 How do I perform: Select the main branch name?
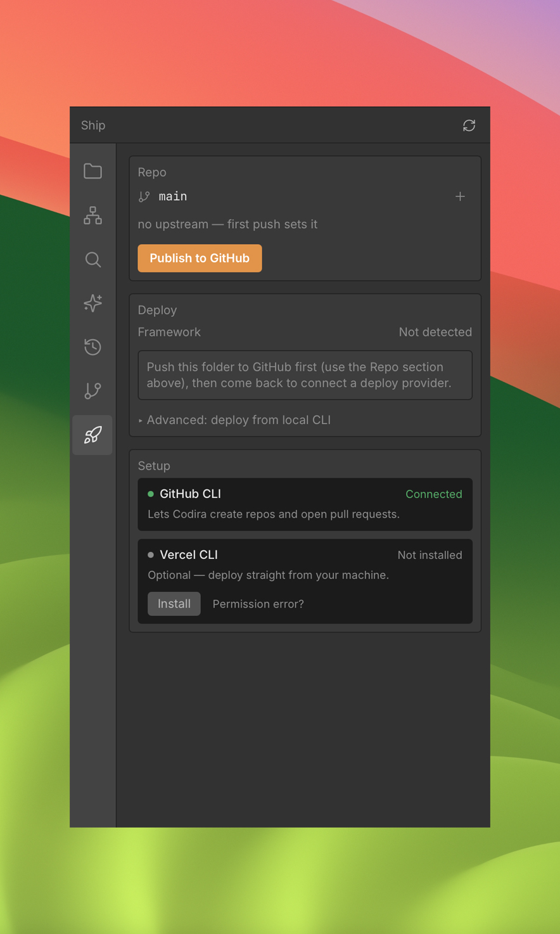pyautogui.click(x=173, y=196)
